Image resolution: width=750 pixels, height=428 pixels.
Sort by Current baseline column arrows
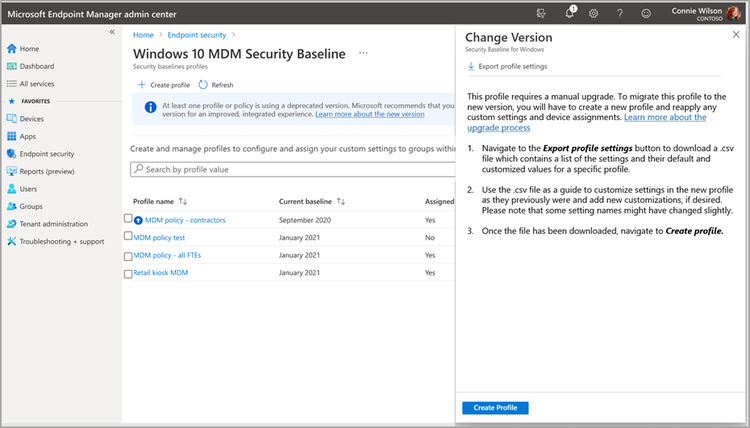tap(341, 201)
